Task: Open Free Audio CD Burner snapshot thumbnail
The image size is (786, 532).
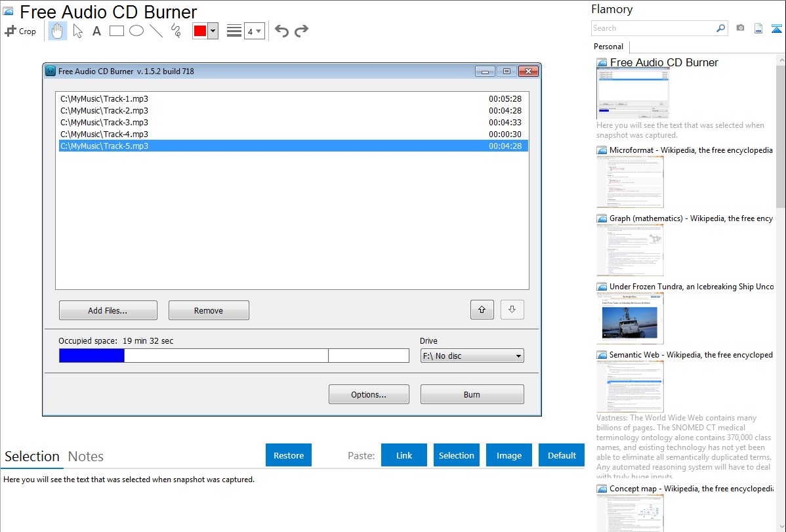Action: click(633, 94)
